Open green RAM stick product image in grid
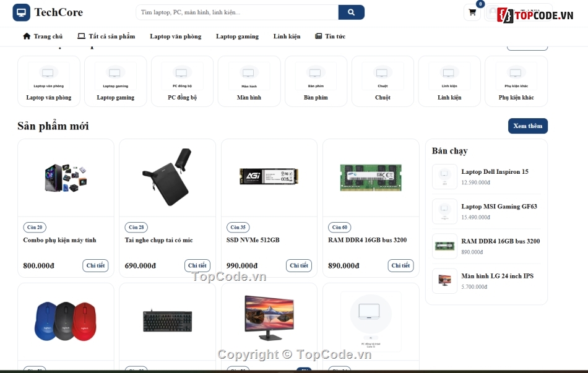 tap(371, 178)
